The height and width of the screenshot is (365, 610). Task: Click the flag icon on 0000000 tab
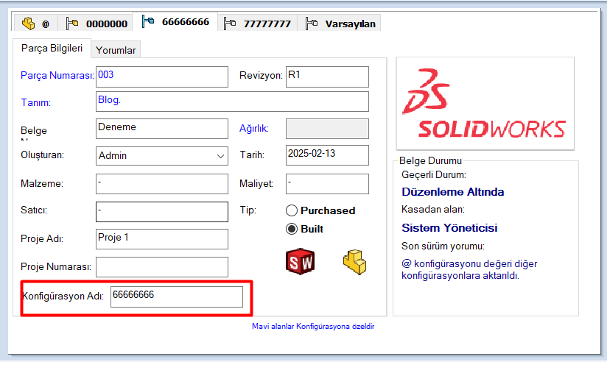pos(72,23)
